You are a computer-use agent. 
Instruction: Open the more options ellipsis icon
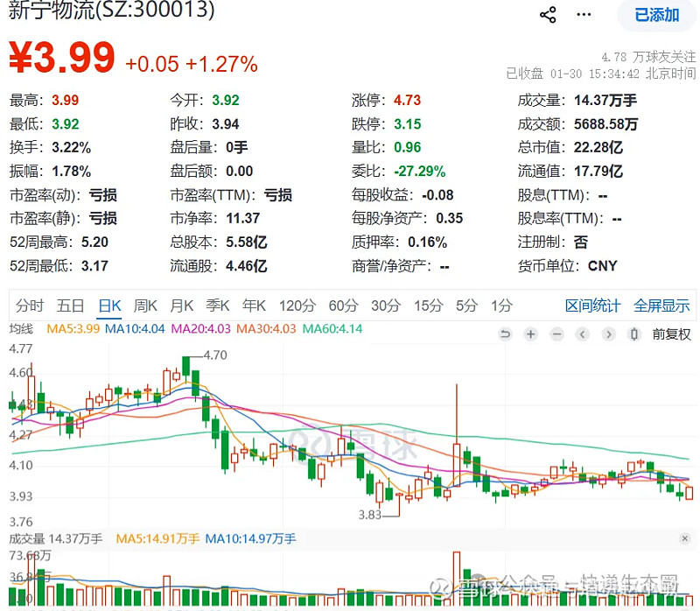tap(583, 14)
